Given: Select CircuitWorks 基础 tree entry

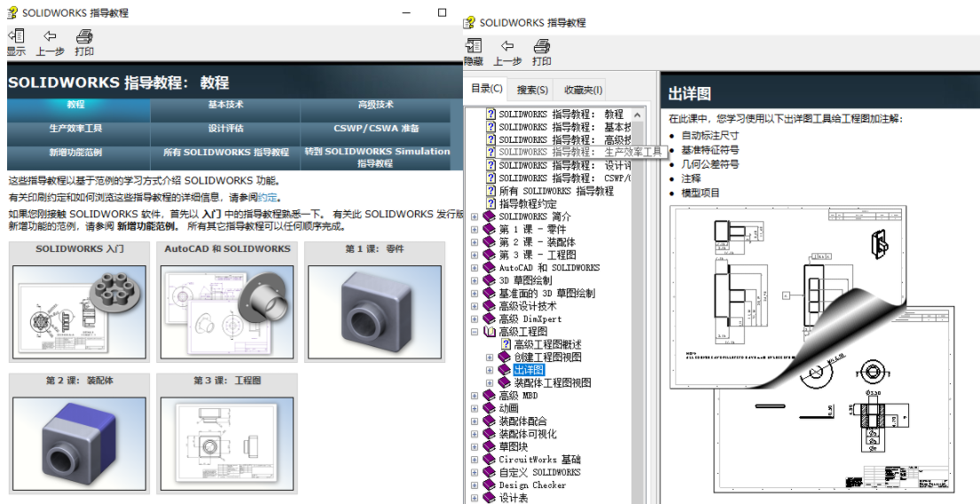Looking at the screenshot, I should [x=539, y=460].
